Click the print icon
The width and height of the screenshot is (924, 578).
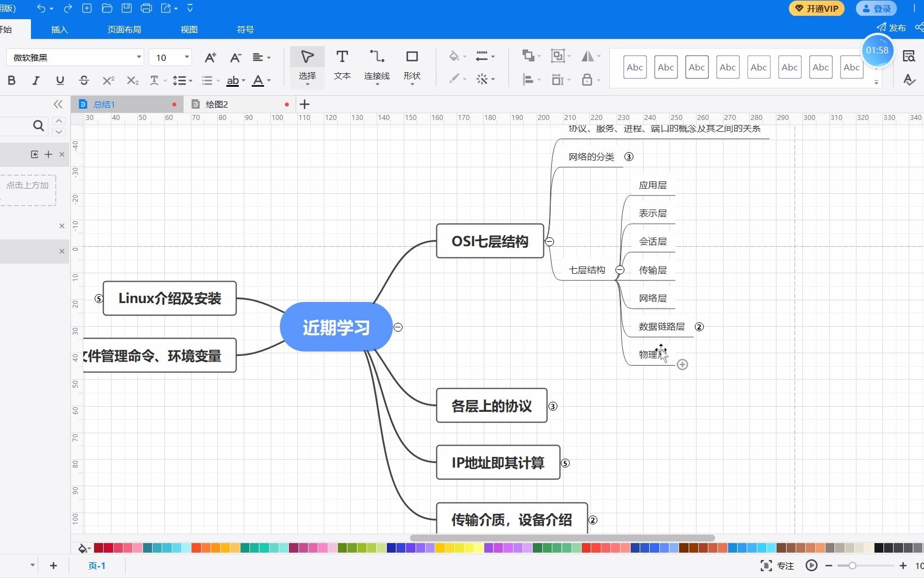click(146, 8)
